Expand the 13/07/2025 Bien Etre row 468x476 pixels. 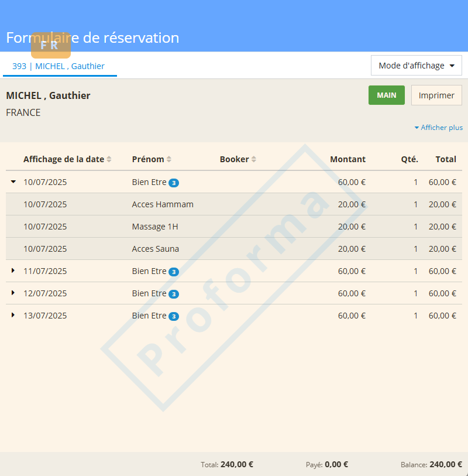coord(13,316)
